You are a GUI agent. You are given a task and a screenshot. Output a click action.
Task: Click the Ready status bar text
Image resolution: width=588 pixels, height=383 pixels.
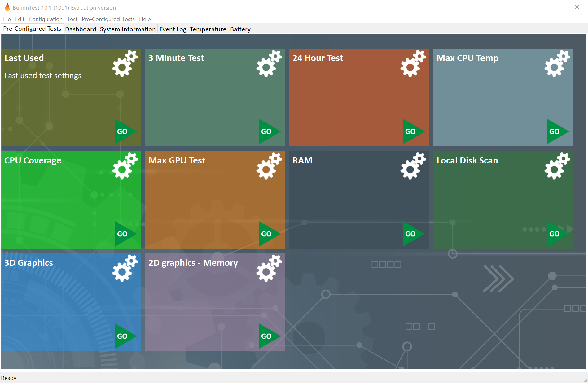(x=9, y=378)
